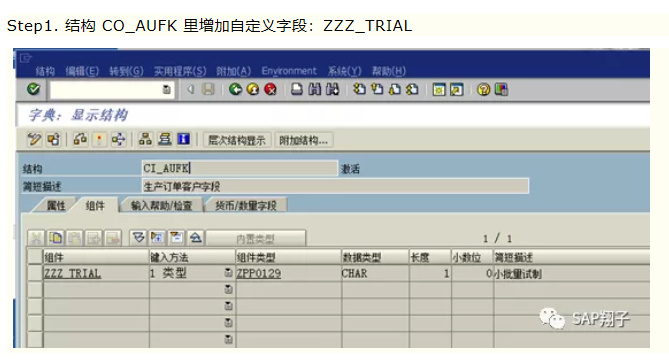This screenshot has height=360, width=669.
Task: Open the 帮助(H) menu
Action: (x=389, y=71)
